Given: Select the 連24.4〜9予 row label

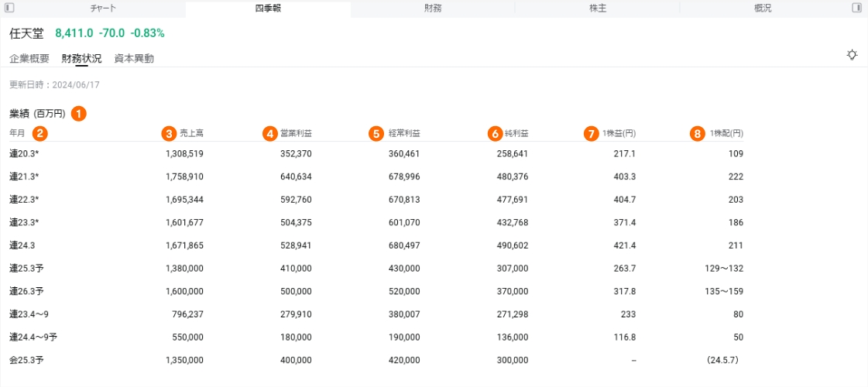Looking at the screenshot, I should [34, 337].
